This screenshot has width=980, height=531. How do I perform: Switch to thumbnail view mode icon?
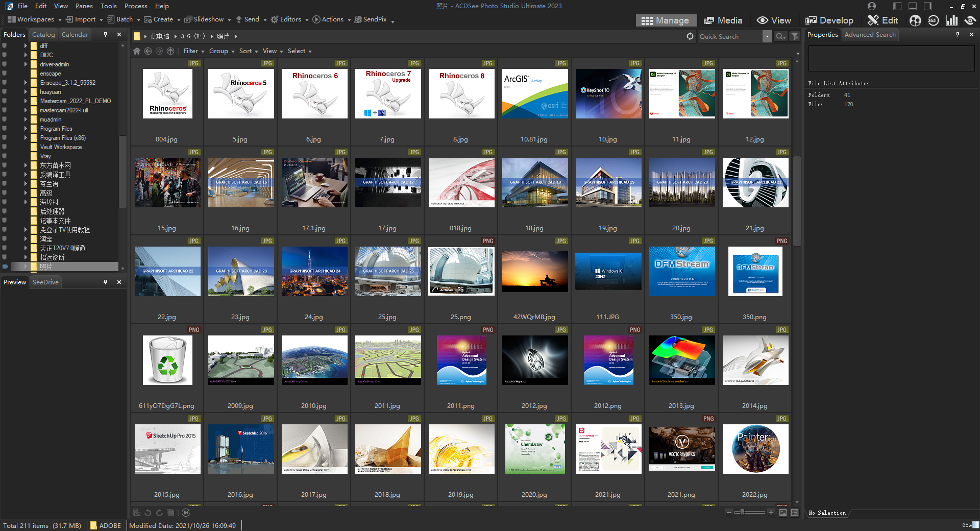[x=783, y=513]
